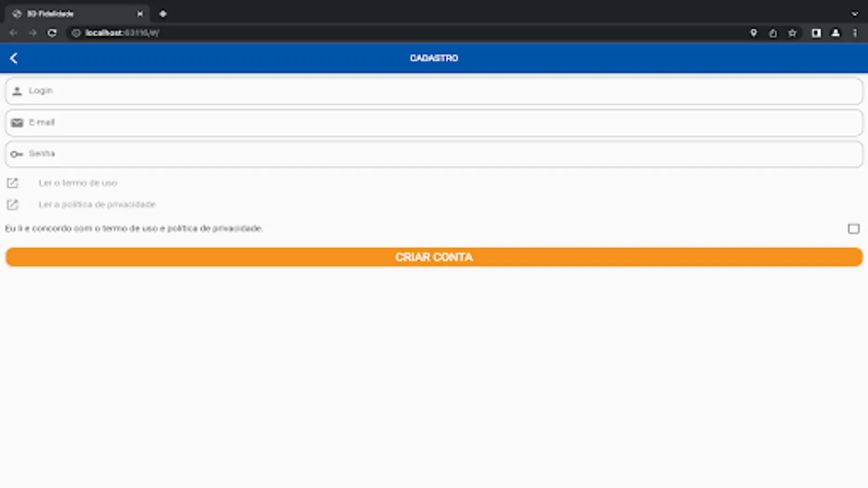Toggle browser side panel icon
Screen dimensions: 868x488
[x=816, y=33]
